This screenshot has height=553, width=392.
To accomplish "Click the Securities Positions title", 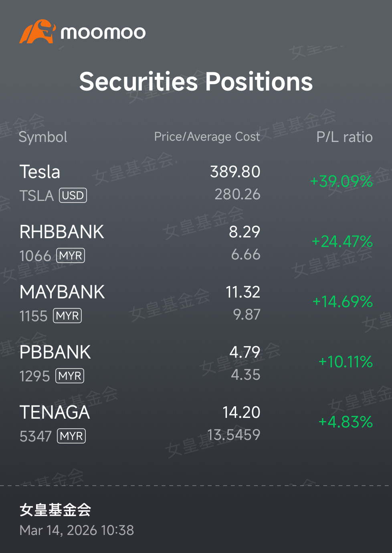I will (x=196, y=81).
